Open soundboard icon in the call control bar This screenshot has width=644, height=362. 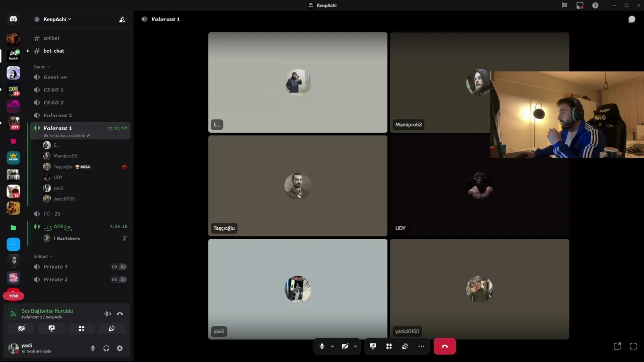click(405, 346)
